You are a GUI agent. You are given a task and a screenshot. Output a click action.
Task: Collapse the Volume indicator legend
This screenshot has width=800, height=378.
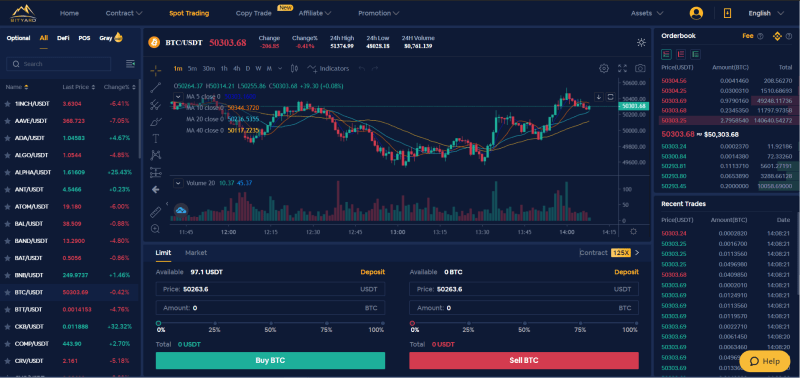[178, 183]
